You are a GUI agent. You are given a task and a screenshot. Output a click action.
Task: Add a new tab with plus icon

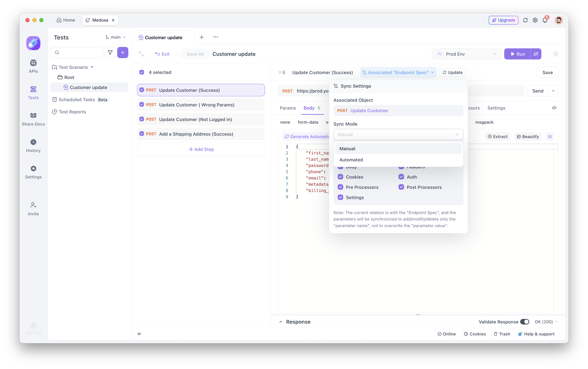[x=202, y=37]
